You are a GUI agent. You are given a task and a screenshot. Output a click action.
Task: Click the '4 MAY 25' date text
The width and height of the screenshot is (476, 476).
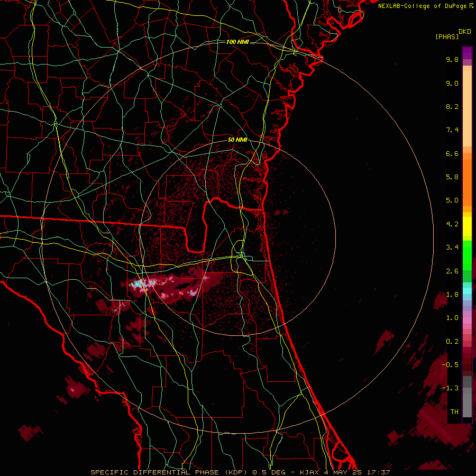pos(343,472)
